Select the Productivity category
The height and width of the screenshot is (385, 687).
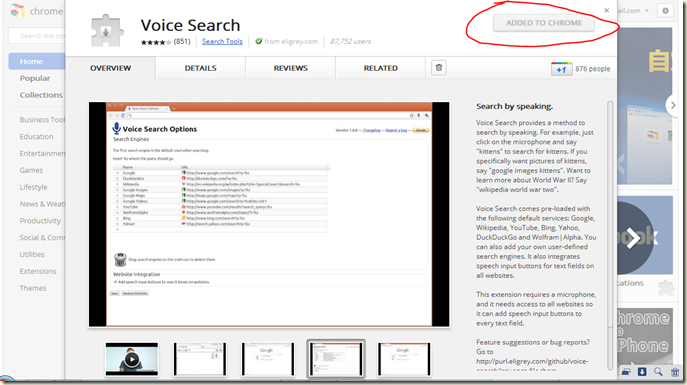coord(40,221)
